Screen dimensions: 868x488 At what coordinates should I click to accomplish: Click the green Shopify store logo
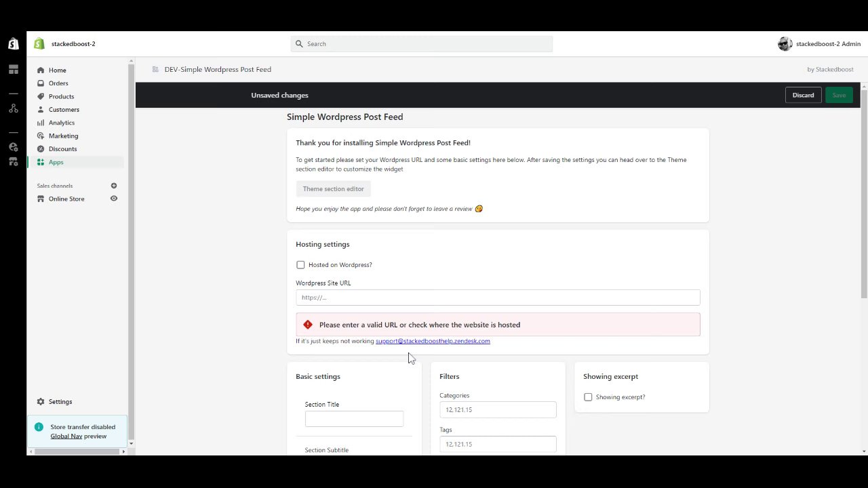(x=39, y=44)
